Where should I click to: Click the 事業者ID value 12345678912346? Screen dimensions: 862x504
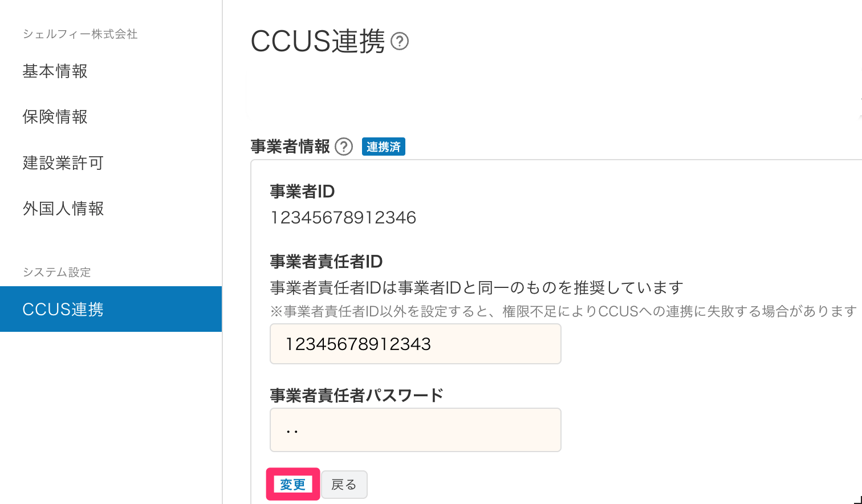tap(343, 218)
